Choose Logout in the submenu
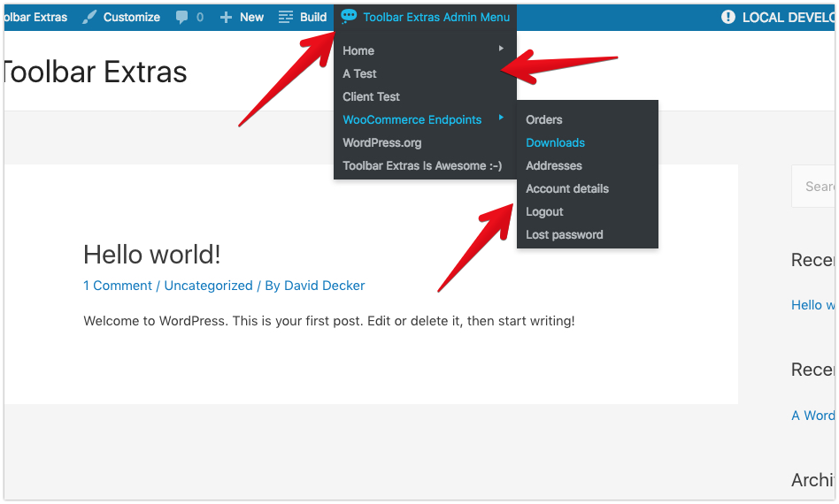This screenshot has height=504, width=839. [x=544, y=211]
